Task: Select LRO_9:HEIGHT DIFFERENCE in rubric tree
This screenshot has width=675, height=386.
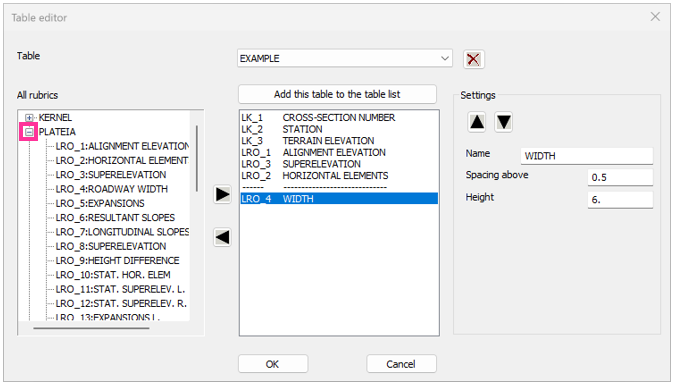Action: tap(118, 260)
